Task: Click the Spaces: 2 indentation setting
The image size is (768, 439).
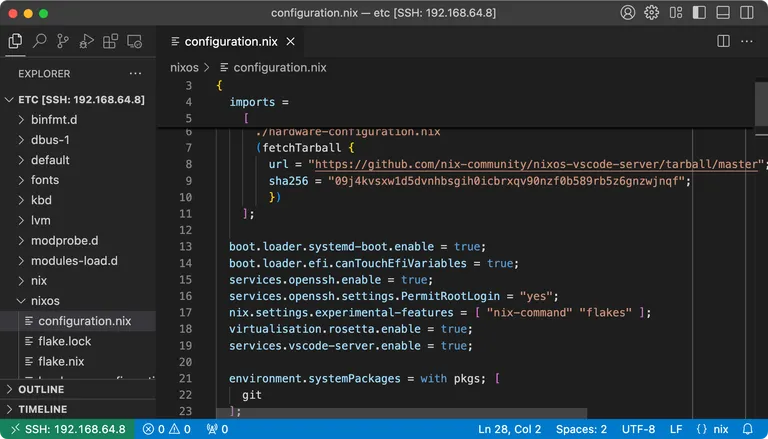Action: (581, 429)
